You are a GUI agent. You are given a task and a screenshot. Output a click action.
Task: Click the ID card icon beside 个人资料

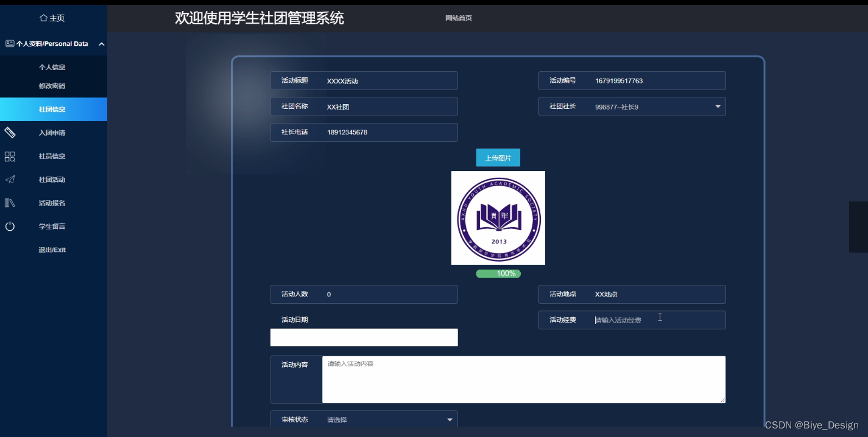(x=10, y=44)
